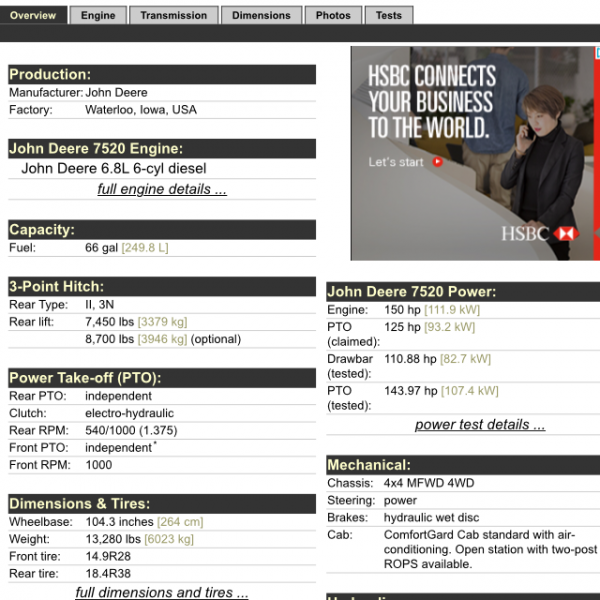Open the Overview tab

33,15
